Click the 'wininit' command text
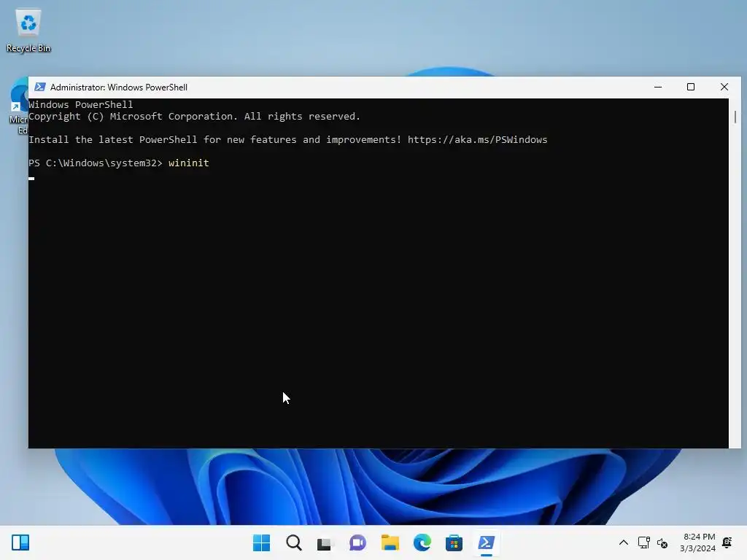 coord(189,163)
